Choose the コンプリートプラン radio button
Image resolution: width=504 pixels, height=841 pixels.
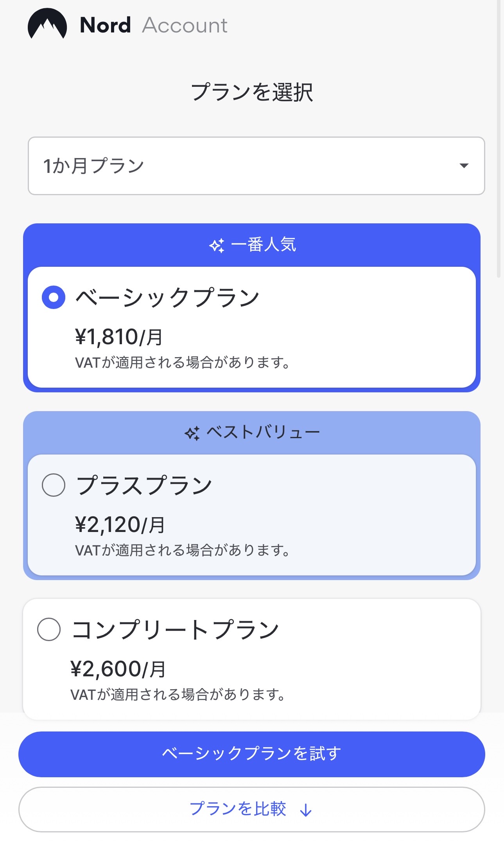tap(49, 629)
